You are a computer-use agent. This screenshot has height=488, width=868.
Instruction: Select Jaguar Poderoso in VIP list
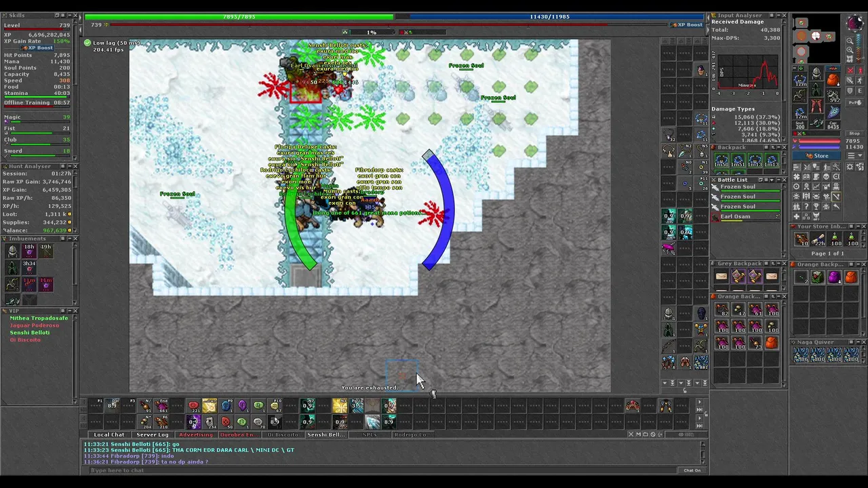click(34, 325)
